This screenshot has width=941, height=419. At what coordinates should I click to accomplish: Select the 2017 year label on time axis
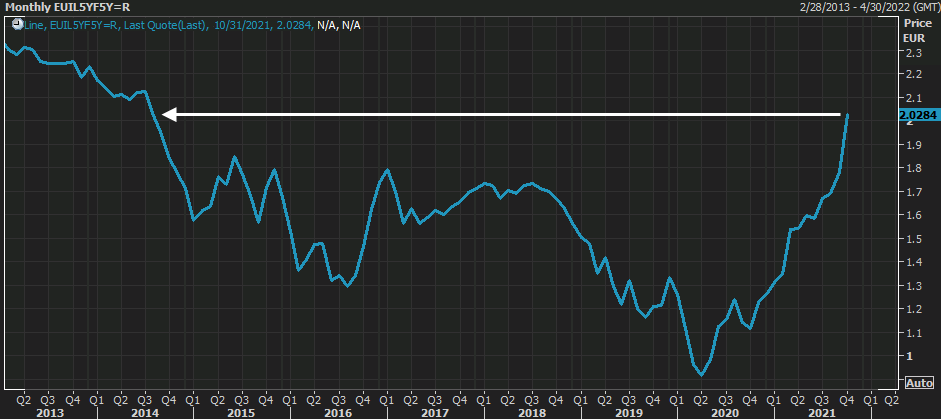(434, 412)
